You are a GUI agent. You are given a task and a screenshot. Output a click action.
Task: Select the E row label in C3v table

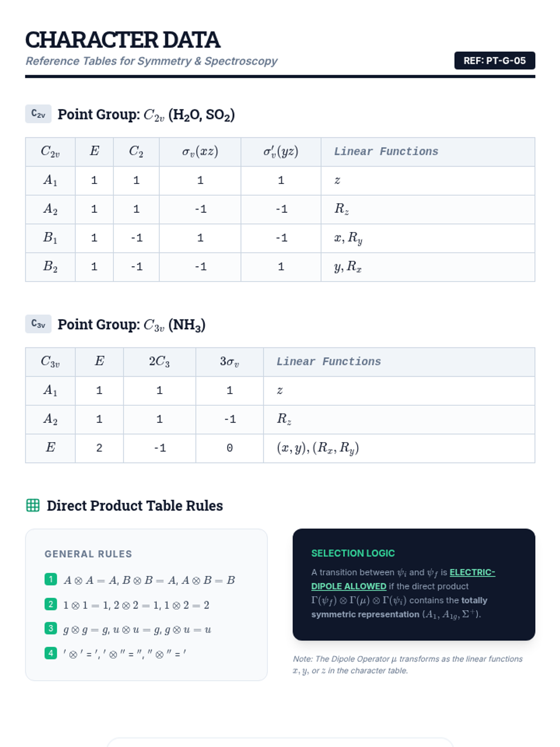[50, 448]
